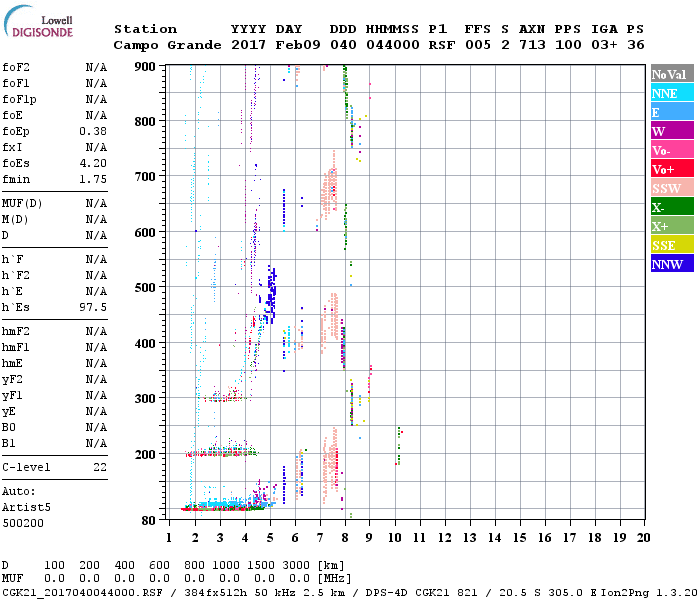Click the 10 MHz frequency axis tick

[x=395, y=537]
